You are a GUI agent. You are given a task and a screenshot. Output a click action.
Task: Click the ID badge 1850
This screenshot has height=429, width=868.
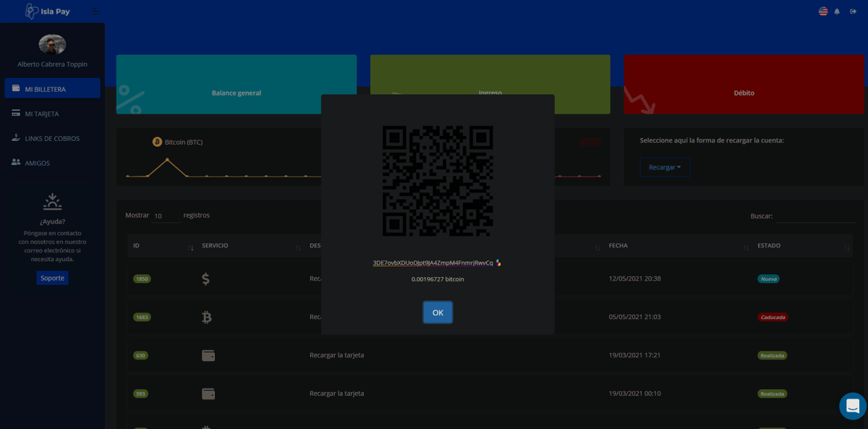click(142, 279)
